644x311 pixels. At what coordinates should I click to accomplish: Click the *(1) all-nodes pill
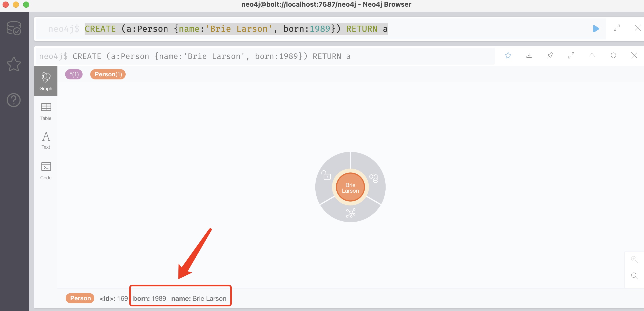74,74
